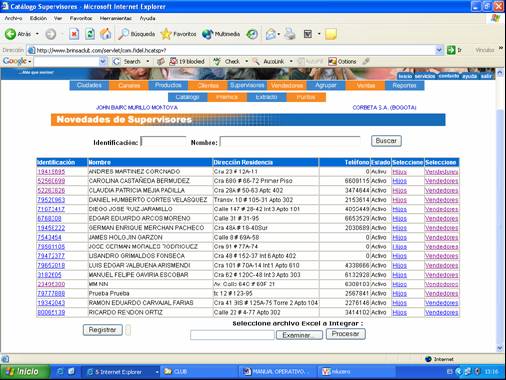
Task: Click the Nombre search input field
Action: (x=290, y=142)
